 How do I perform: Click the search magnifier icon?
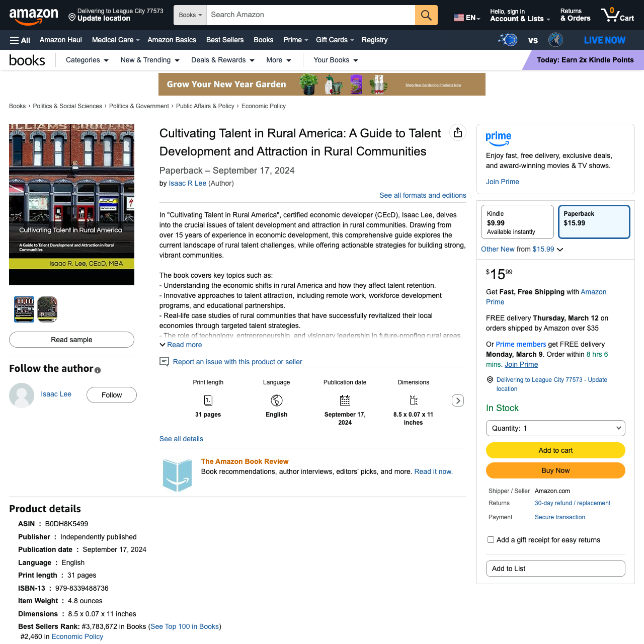coord(426,15)
